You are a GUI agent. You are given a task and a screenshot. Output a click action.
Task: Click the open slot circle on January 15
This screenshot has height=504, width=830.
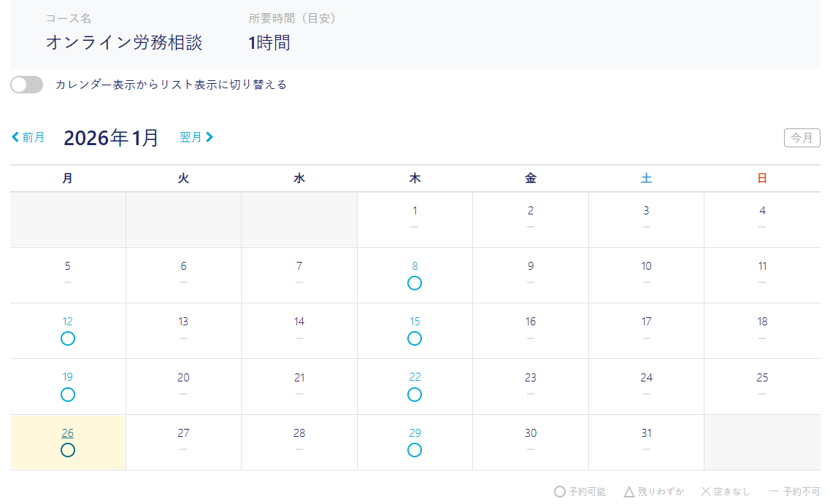[415, 338]
